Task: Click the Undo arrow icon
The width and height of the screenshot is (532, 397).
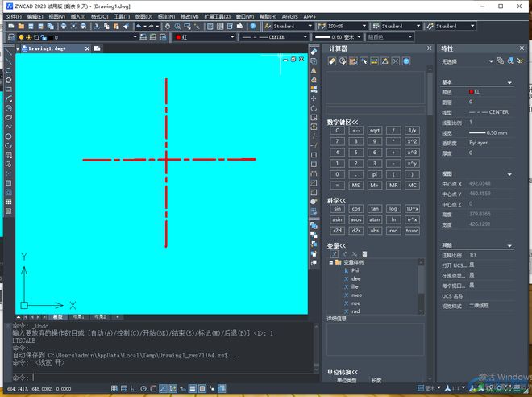Action: click(x=139, y=26)
